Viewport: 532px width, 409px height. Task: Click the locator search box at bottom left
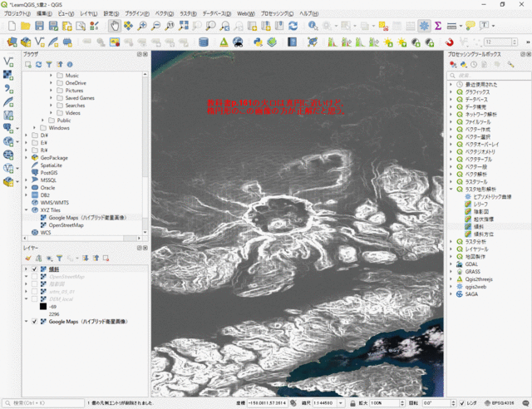point(43,403)
